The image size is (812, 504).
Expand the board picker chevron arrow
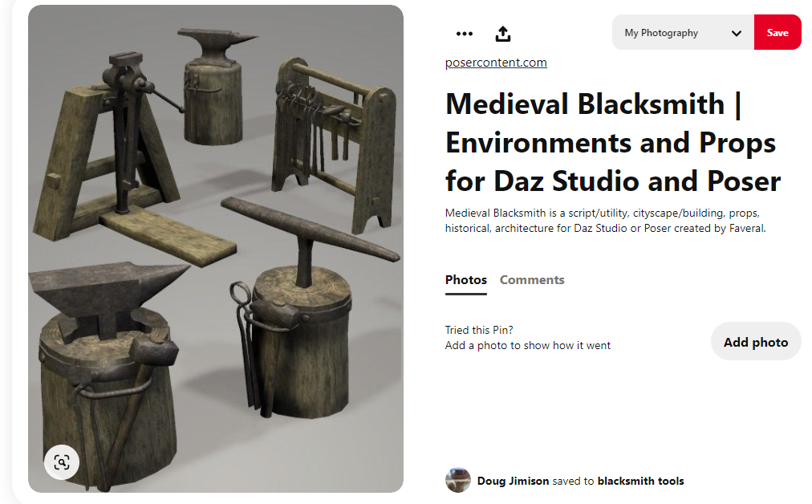[x=737, y=33]
